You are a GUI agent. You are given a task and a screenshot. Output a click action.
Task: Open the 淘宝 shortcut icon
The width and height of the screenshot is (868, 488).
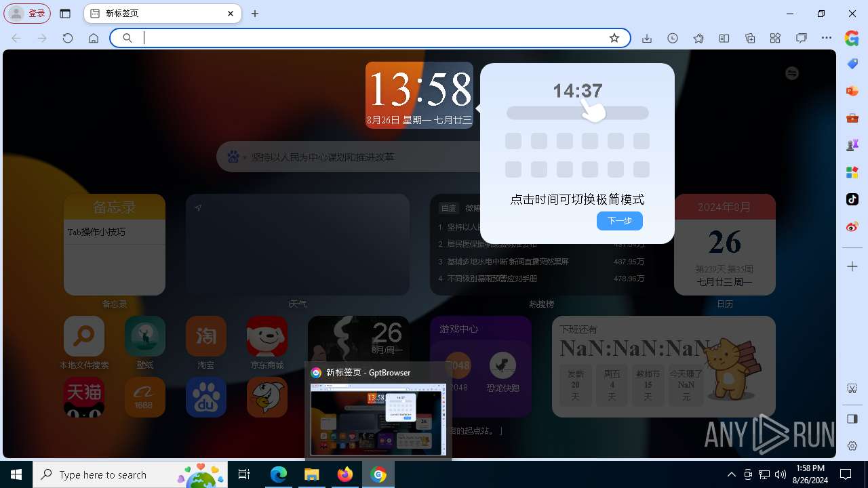click(x=206, y=336)
